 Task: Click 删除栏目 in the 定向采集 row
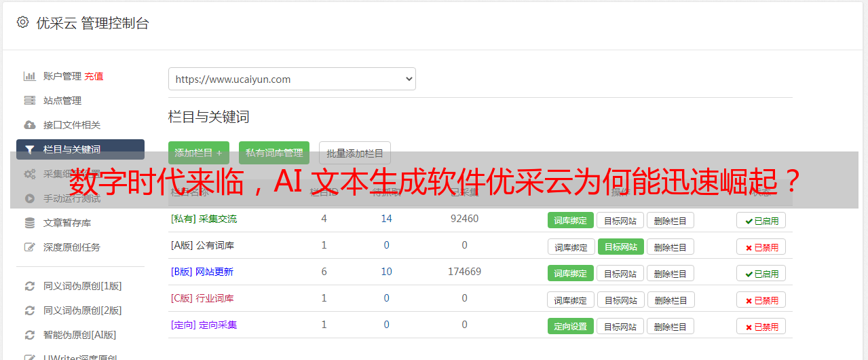pyautogui.click(x=670, y=326)
